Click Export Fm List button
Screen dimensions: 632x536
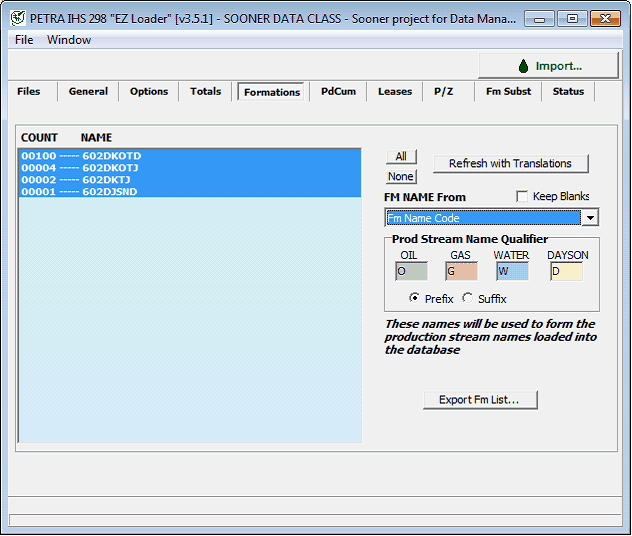click(x=479, y=400)
